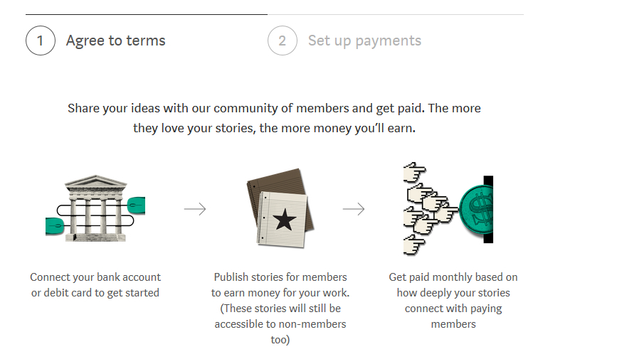617x364 pixels.
Task: Open the Agree to terms step
Action: tap(116, 41)
